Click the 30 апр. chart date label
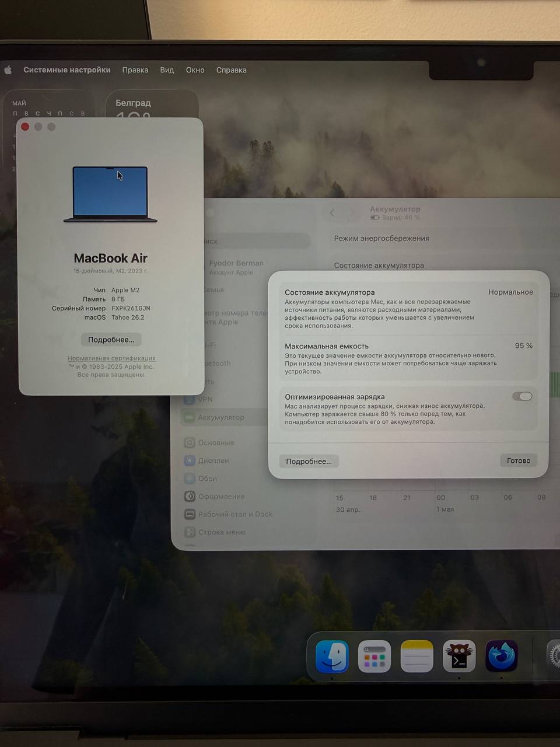The width and height of the screenshot is (560, 747). [x=348, y=509]
